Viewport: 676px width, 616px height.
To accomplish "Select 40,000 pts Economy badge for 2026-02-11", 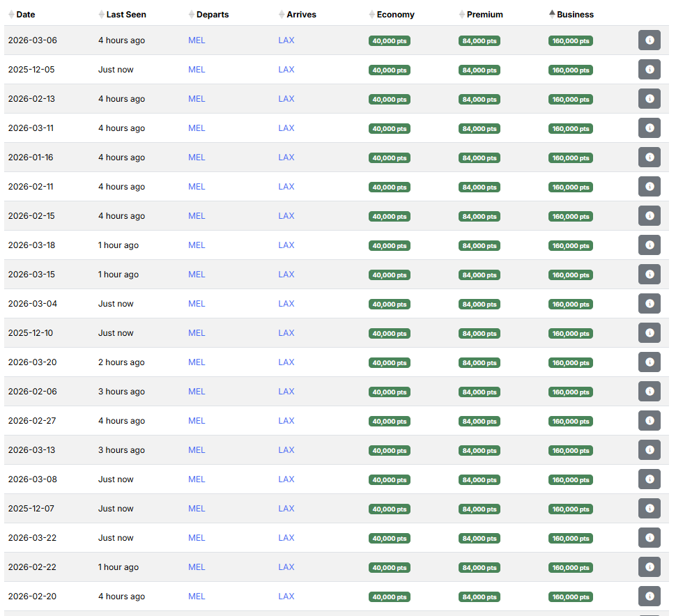I will point(390,187).
